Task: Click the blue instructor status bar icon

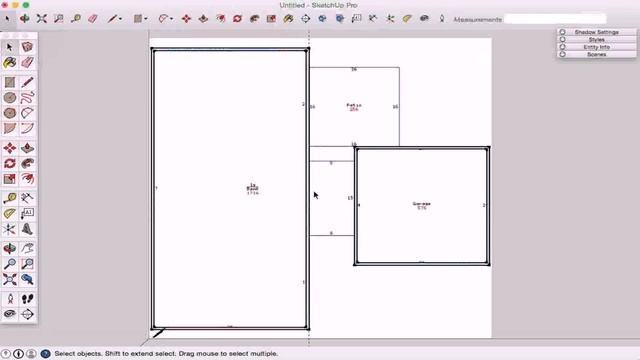Action: (45, 353)
